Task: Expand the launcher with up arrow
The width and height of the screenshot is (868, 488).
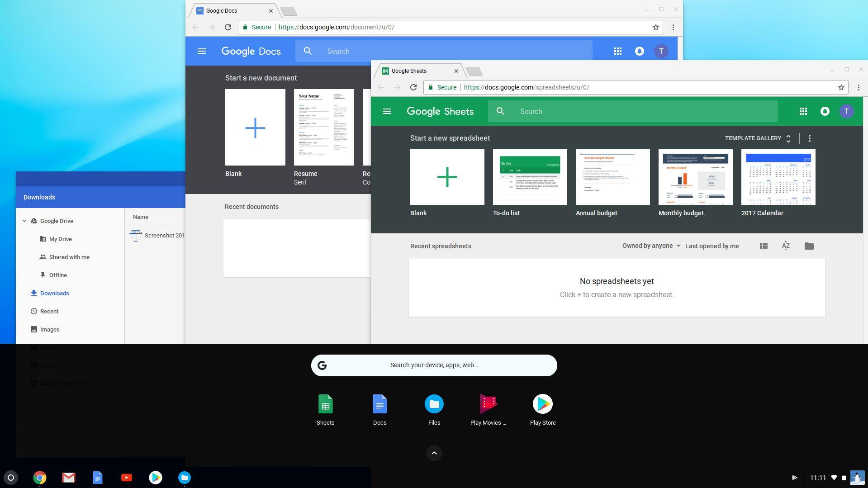Action: click(434, 453)
